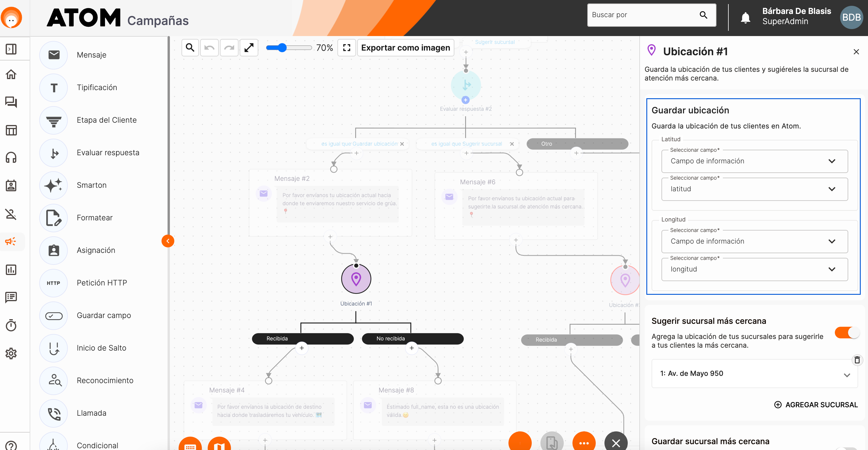Click the zoom level slider handle
Image resolution: width=868 pixels, height=450 pixels.
coord(282,48)
